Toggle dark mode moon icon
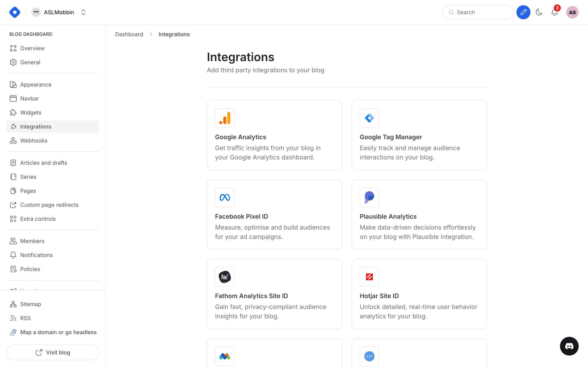 [539, 12]
